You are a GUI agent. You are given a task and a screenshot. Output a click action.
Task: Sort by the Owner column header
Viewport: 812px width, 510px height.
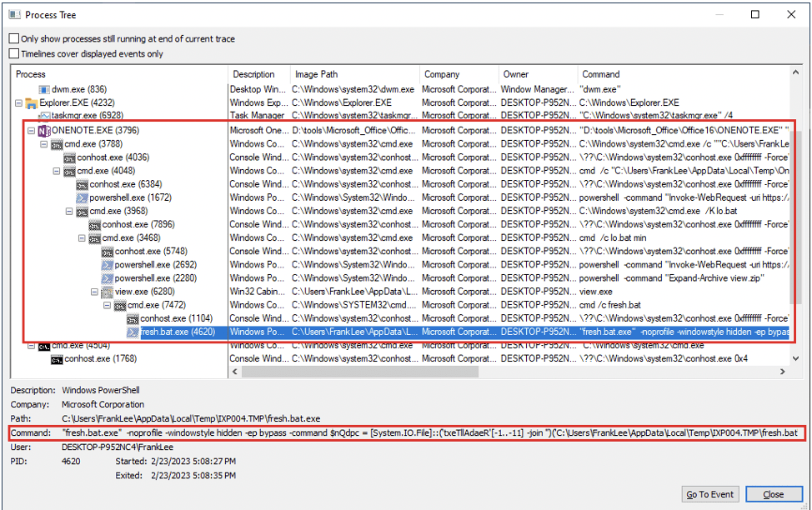point(538,74)
